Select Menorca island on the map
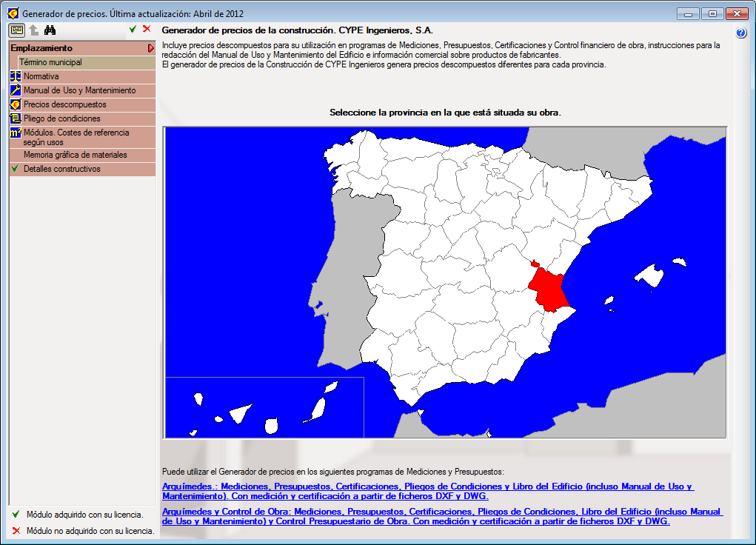 pyautogui.click(x=679, y=262)
